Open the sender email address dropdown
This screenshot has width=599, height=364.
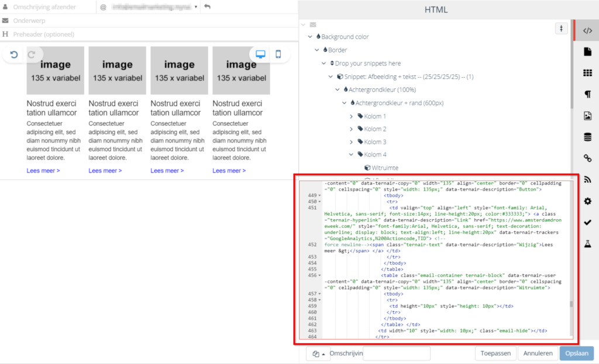point(195,7)
